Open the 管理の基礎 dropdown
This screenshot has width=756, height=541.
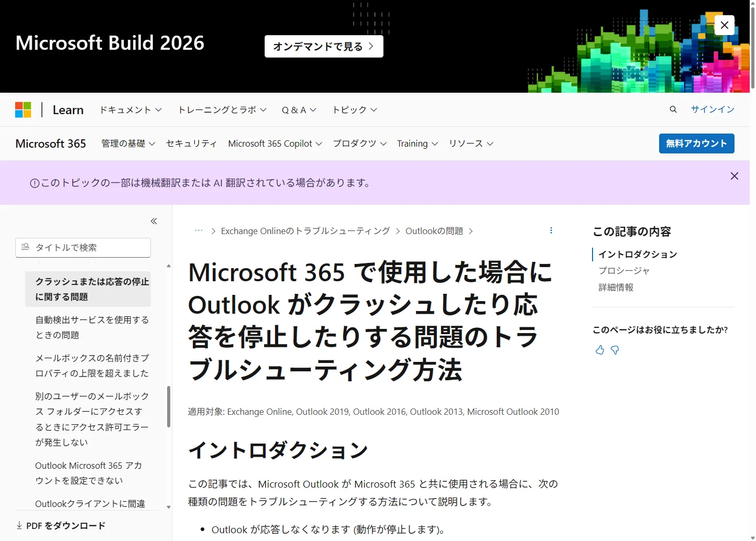128,143
